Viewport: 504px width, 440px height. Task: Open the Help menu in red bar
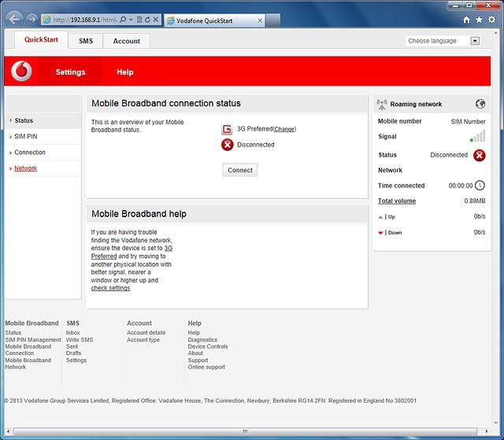coord(124,72)
